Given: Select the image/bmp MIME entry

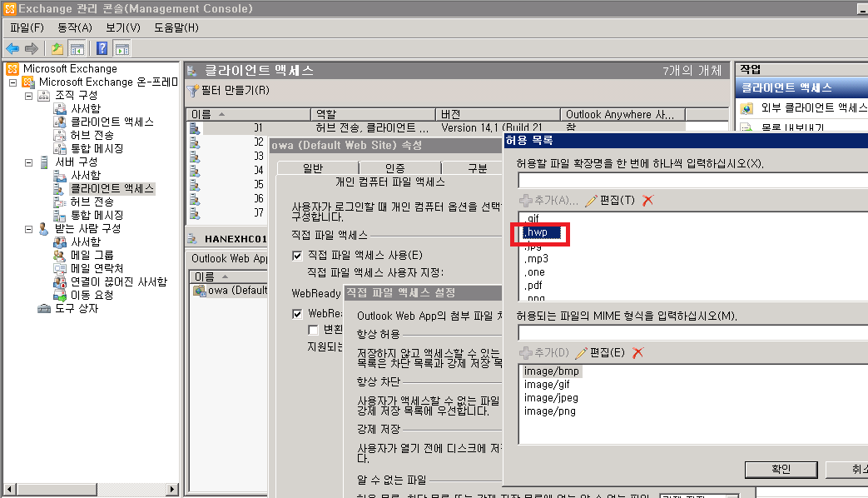Looking at the screenshot, I should [x=552, y=371].
